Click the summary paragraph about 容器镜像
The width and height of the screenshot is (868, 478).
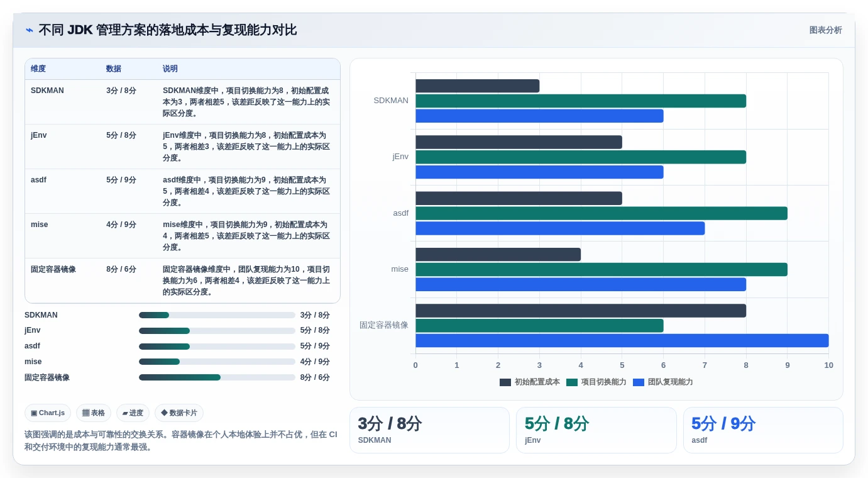[x=181, y=441]
